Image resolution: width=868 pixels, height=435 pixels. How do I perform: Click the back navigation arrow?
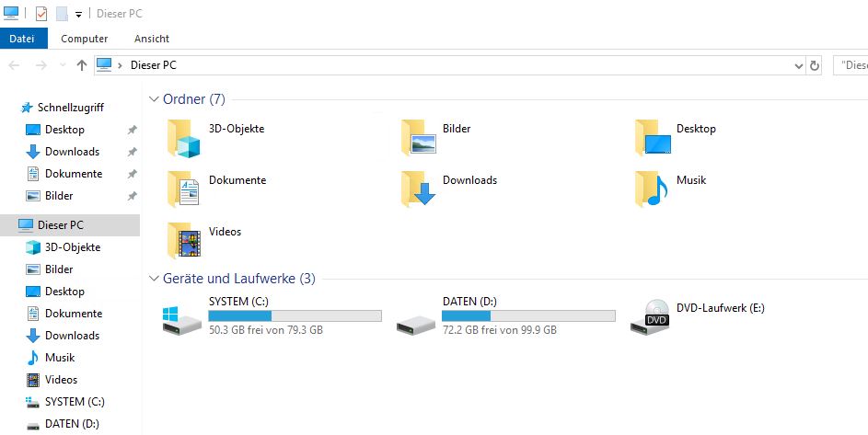[x=14, y=65]
